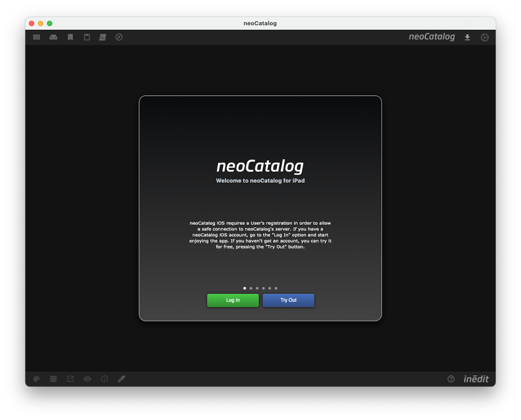Screen dimensions: 521x420
Task: Select the first welcome page indicator dot
Action: click(x=244, y=288)
